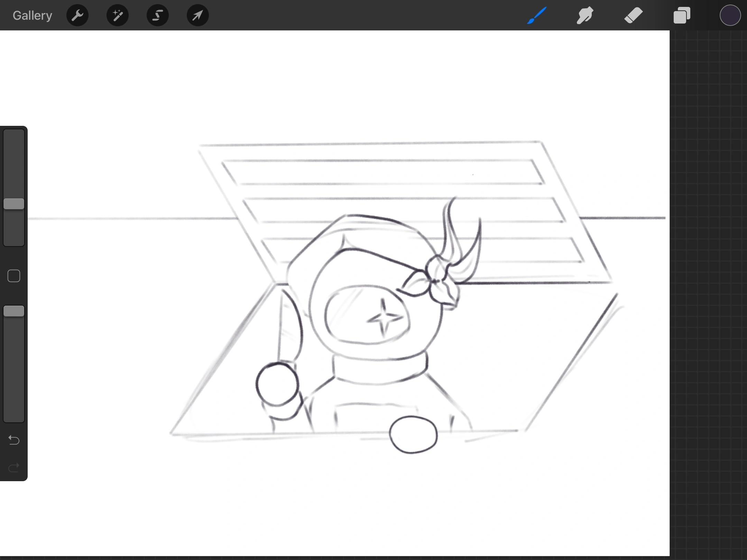The image size is (747, 560).
Task: Click the brush size slider handle
Action: (14, 204)
